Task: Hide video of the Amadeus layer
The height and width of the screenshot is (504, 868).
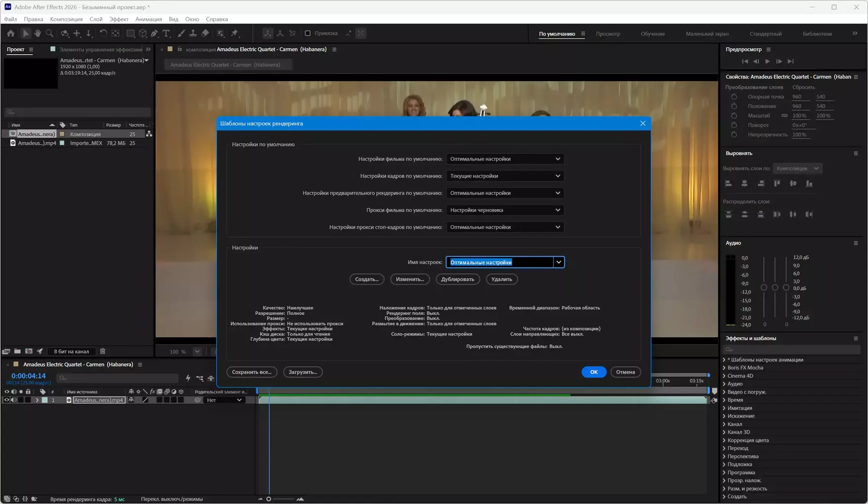Action: (7, 400)
